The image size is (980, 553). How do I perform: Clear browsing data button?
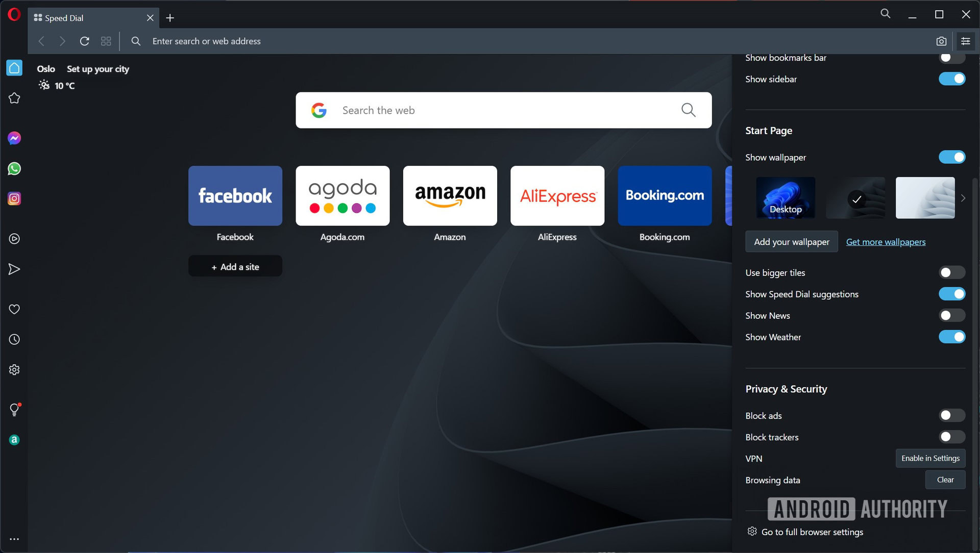tap(946, 480)
